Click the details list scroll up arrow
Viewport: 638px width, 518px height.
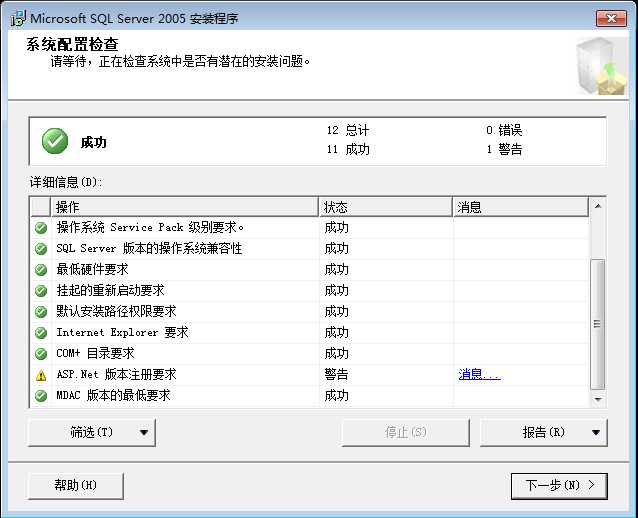[x=598, y=206]
